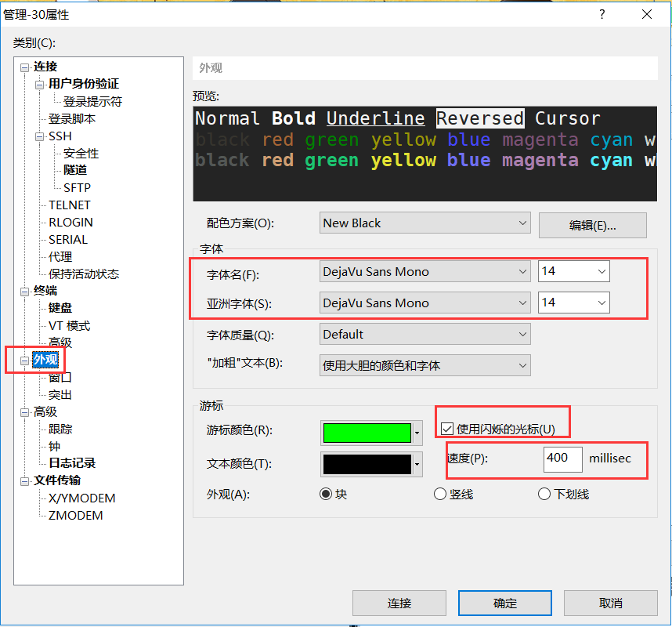672x627 pixels.
Task: Click the green 游标颜色 swatch
Action: click(x=367, y=433)
